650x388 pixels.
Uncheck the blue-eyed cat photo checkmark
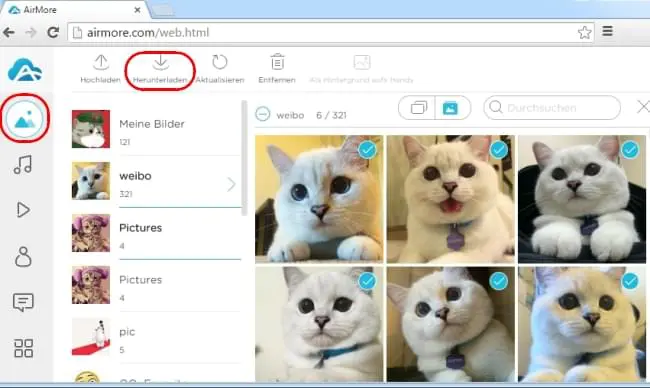(x=367, y=150)
